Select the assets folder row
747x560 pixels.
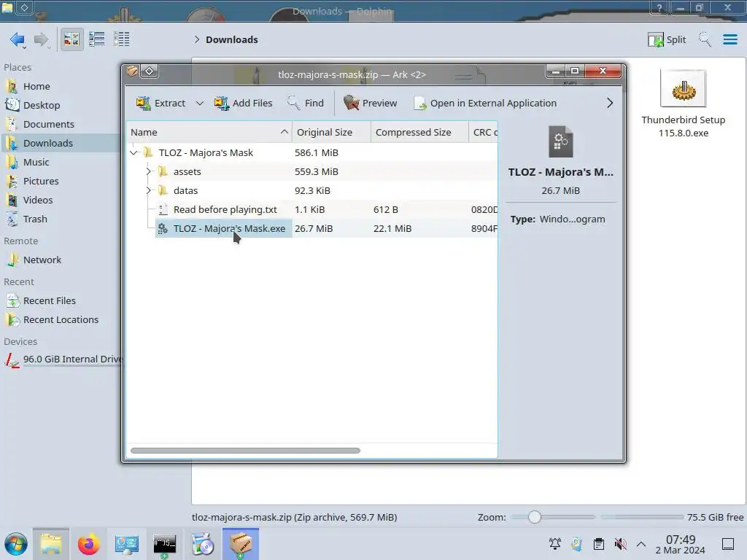tap(312, 171)
